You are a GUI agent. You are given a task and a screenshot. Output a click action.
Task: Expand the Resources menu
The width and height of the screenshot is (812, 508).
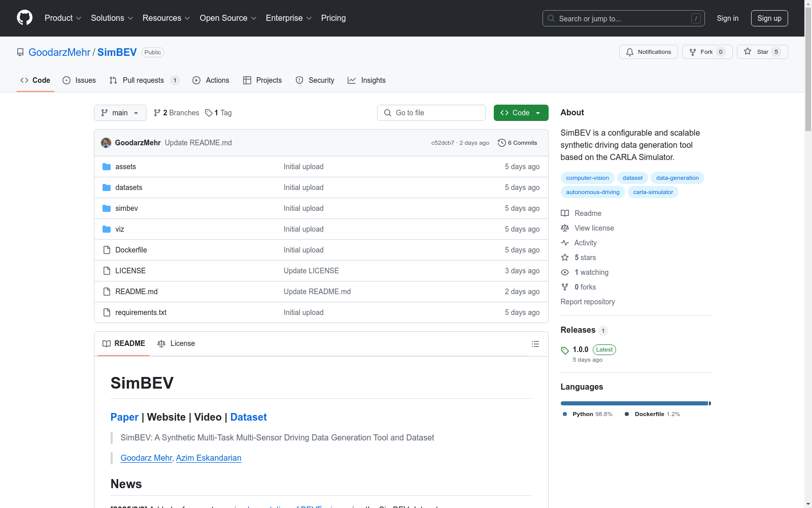166,18
